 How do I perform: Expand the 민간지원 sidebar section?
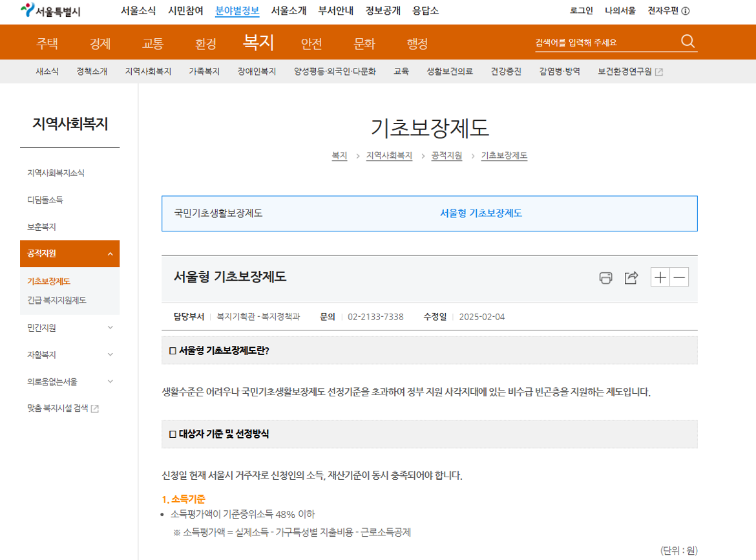click(x=110, y=328)
